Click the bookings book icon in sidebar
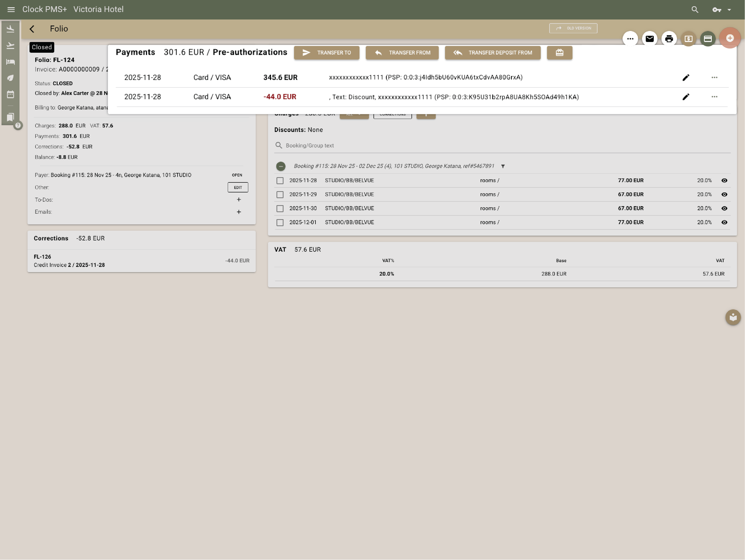745x560 pixels. tap(10, 117)
